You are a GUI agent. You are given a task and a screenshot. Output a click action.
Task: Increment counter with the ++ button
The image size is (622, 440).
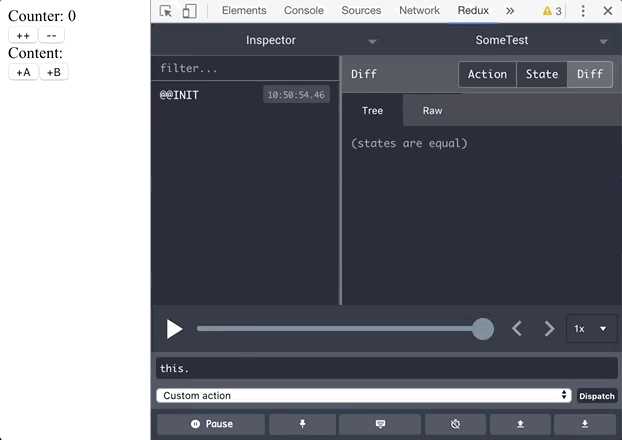pyautogui.click(x=23, y=35)
